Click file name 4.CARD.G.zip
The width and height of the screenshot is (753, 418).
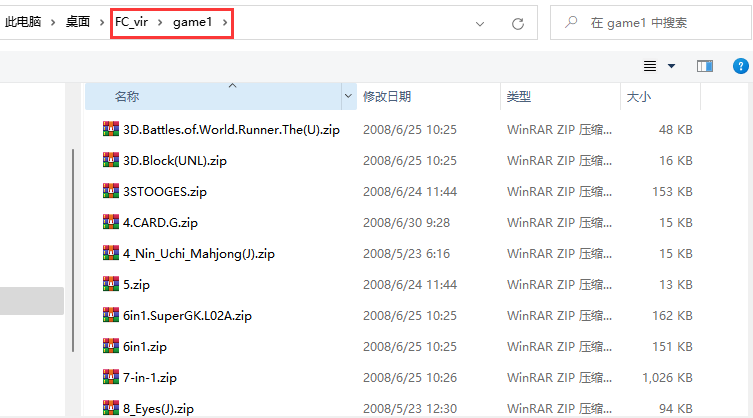[x=160, y=222]
